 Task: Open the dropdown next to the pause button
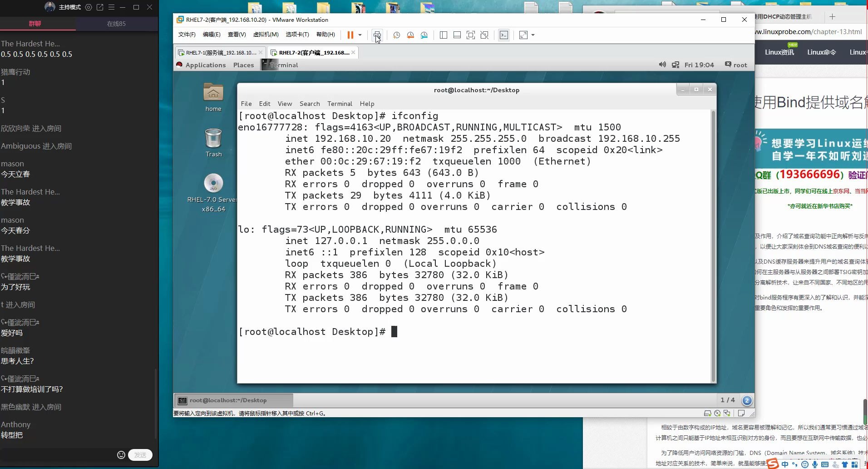[x=360, y=35]
